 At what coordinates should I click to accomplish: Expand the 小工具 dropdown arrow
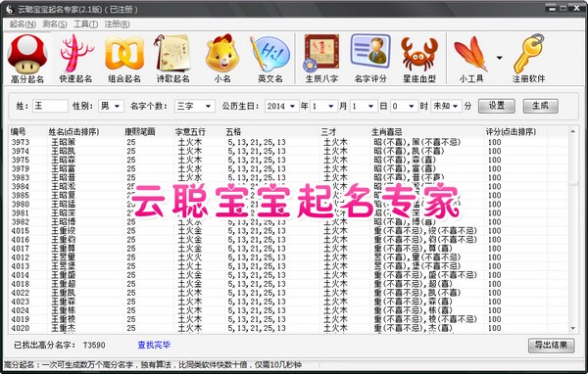point(499,58)
